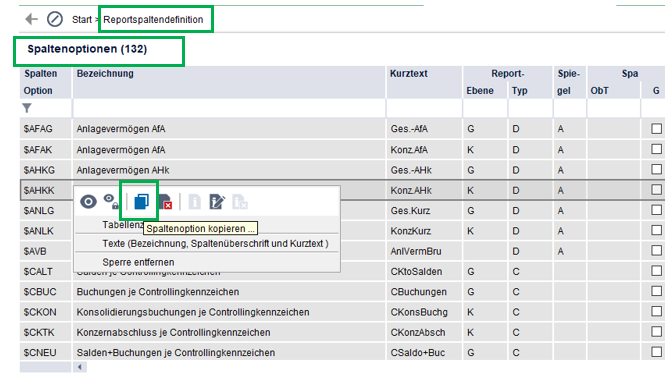Screen dimensions: 665x379
Task: Click the Typ column header
Action: point(530,90)
